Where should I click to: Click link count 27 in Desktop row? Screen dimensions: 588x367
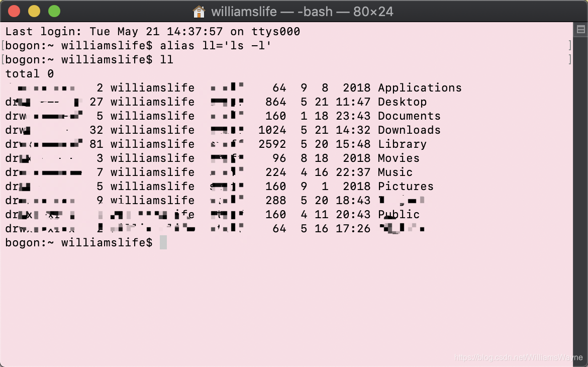click(x=96, y=102)
